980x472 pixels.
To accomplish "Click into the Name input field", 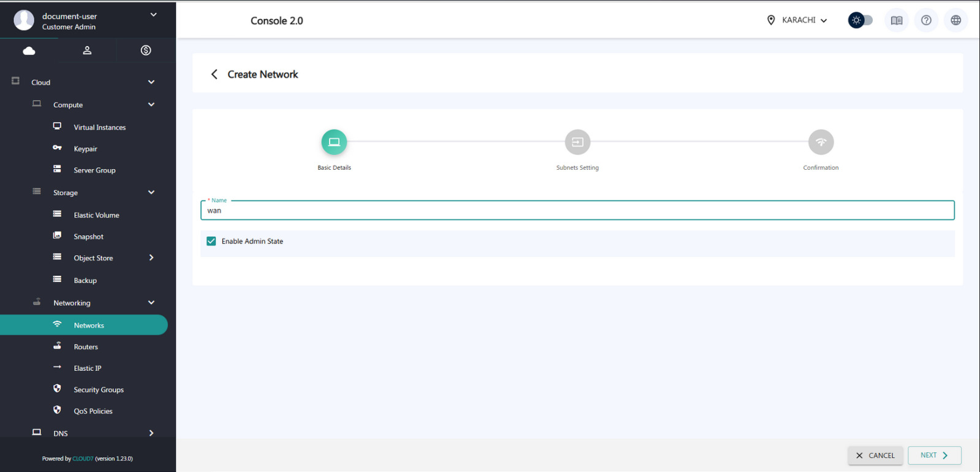I will tap(577, 211).
